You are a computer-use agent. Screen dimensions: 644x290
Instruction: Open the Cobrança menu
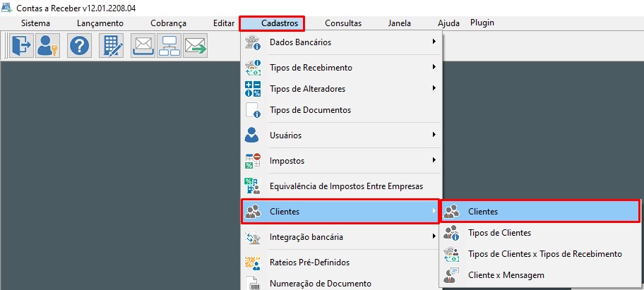(168, 23)
